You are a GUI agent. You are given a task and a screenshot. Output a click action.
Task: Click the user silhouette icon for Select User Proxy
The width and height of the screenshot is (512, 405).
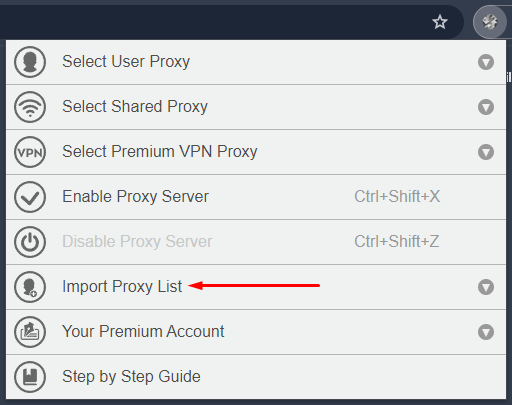pos(30,62)
